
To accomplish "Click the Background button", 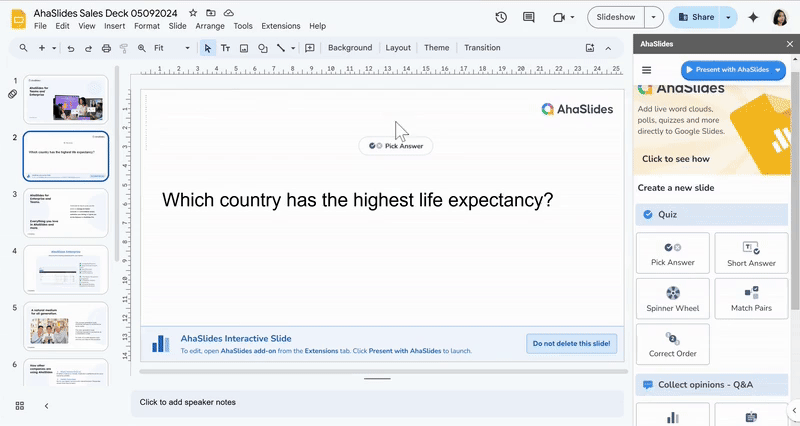I will coord(350,48).
